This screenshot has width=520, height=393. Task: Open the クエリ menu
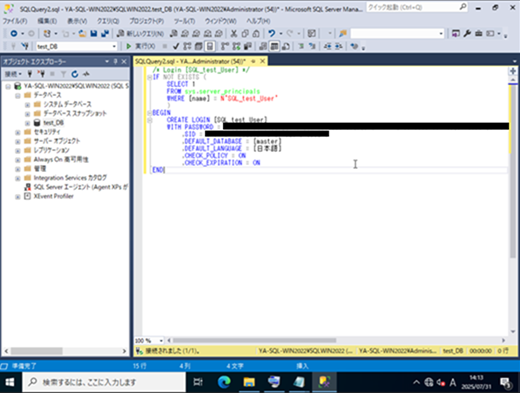(x=108, y=21)
